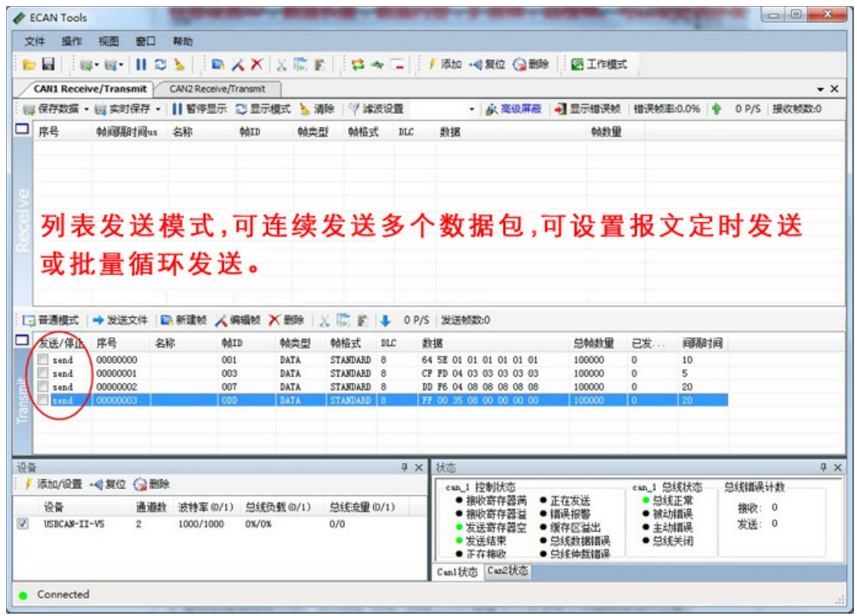Viewport: 857px width, 616px height.
Task: Click 添加/设置 in device panel
Action: [x=54, y=485]
